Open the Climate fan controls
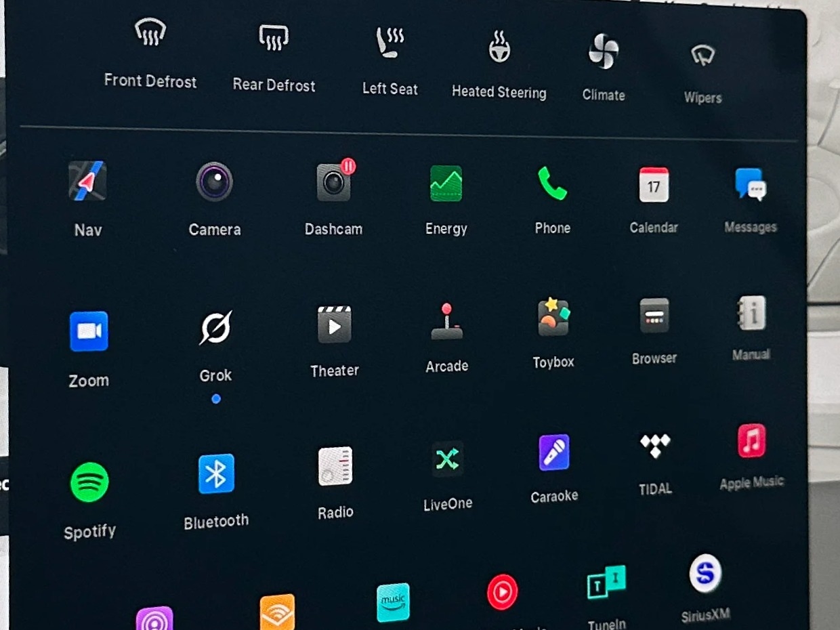This screenshot has height=630, width=840. click(603, 51)
